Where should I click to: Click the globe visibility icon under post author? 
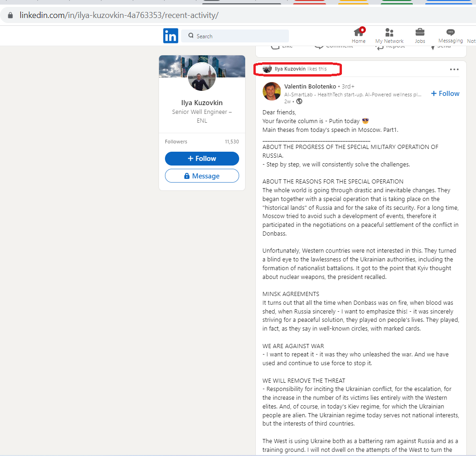tap(300, 101)
